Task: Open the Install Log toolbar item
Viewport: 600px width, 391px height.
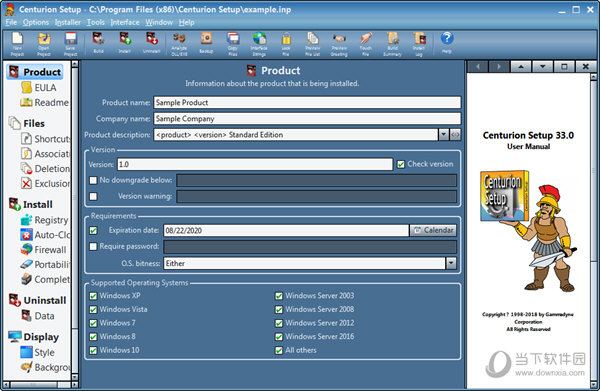Action: [419, 44]
